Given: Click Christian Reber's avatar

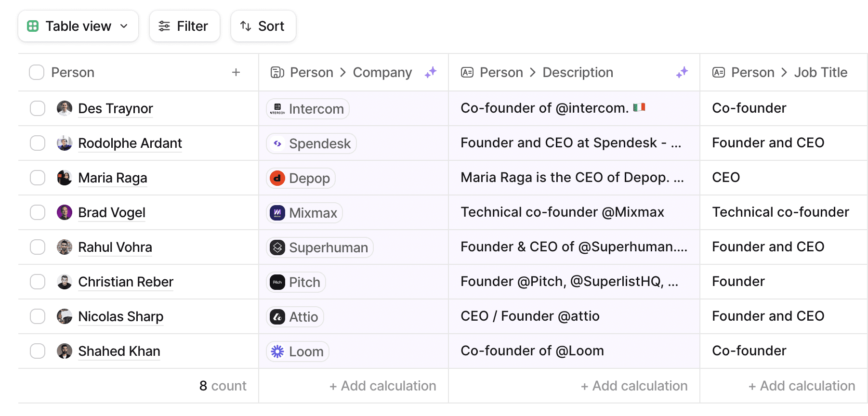Looking at the screenshot, I should pos(65,282).
